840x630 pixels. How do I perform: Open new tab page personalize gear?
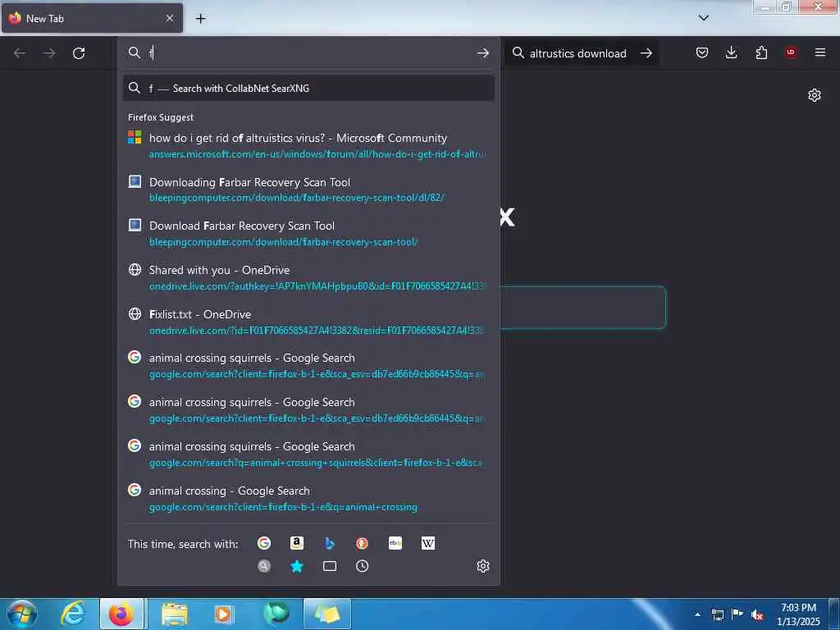[815, 95]
